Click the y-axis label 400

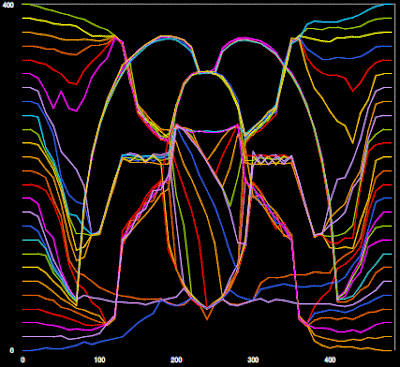(x=8, y=6)
